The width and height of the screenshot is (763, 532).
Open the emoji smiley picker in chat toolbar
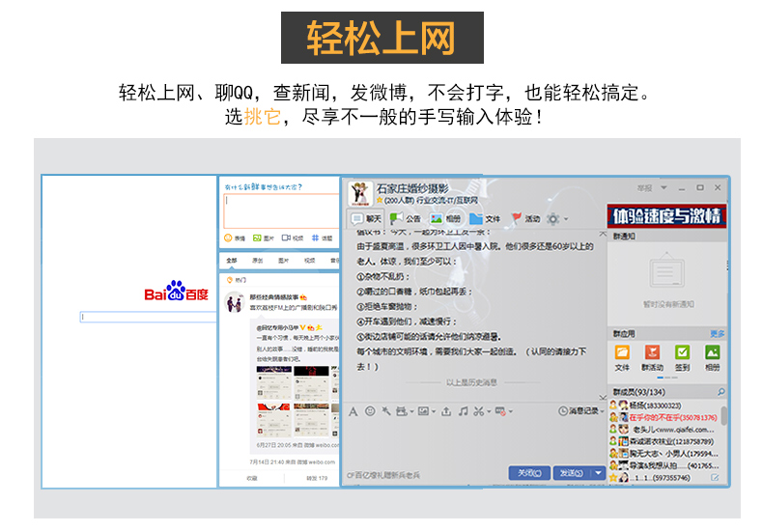369,410
